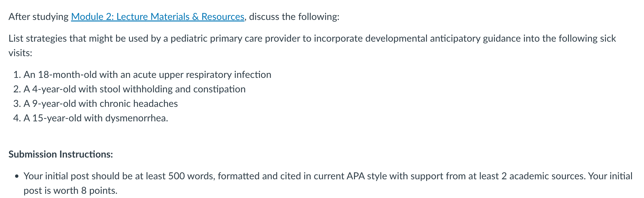Click the bullet point before 'Your initial post'

pyautogui.click(x=17, y=176)
